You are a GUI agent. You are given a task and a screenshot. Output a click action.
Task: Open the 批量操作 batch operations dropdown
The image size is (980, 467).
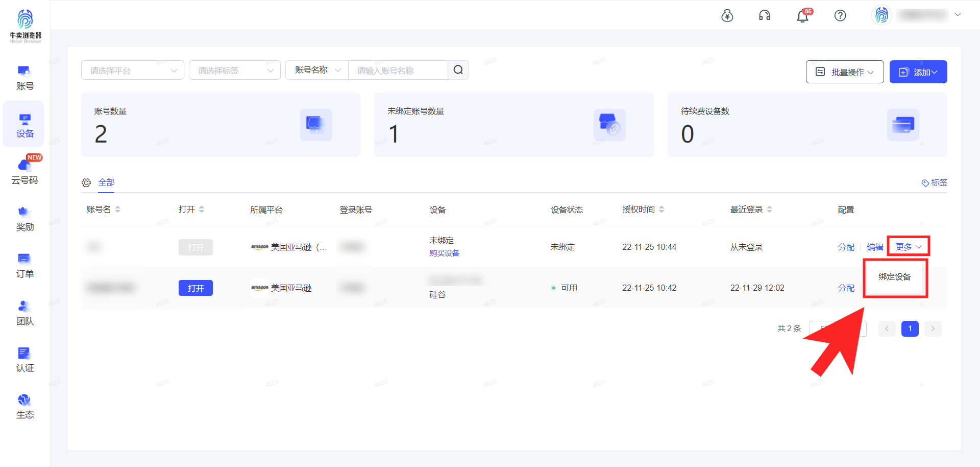point(844,72)
